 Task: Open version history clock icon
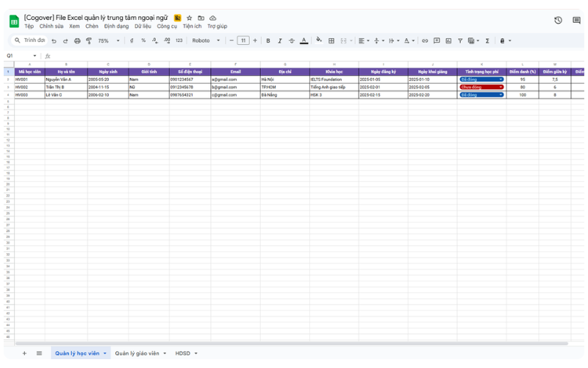558,21
